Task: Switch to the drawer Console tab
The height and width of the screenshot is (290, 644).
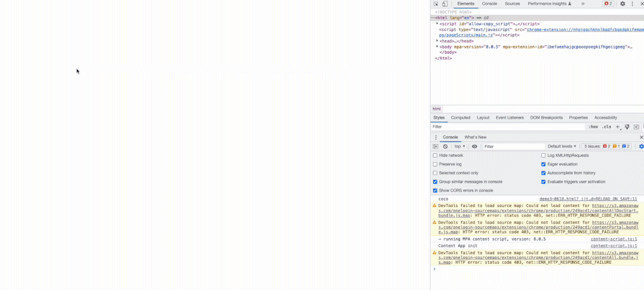Action: tap(450, 137)
